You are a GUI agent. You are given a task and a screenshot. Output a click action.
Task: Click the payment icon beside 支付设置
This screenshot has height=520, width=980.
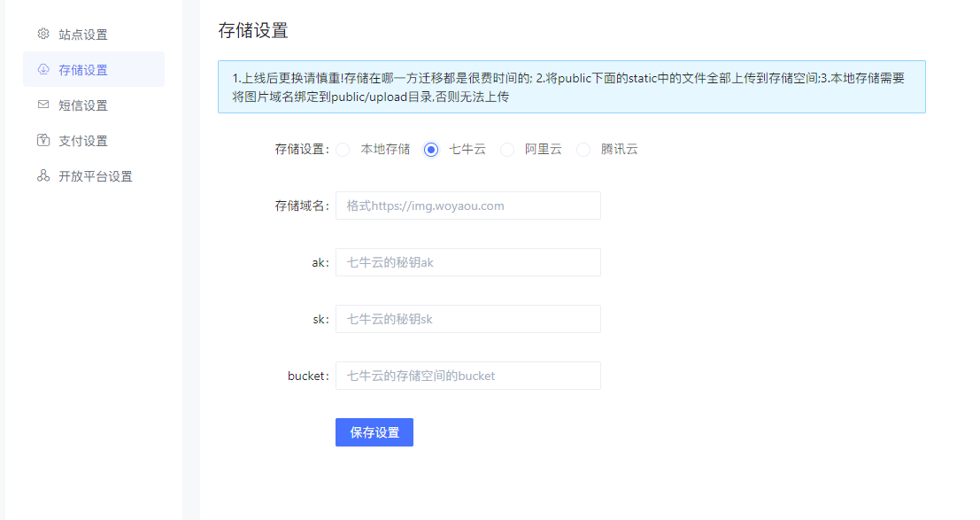[43, 140]
